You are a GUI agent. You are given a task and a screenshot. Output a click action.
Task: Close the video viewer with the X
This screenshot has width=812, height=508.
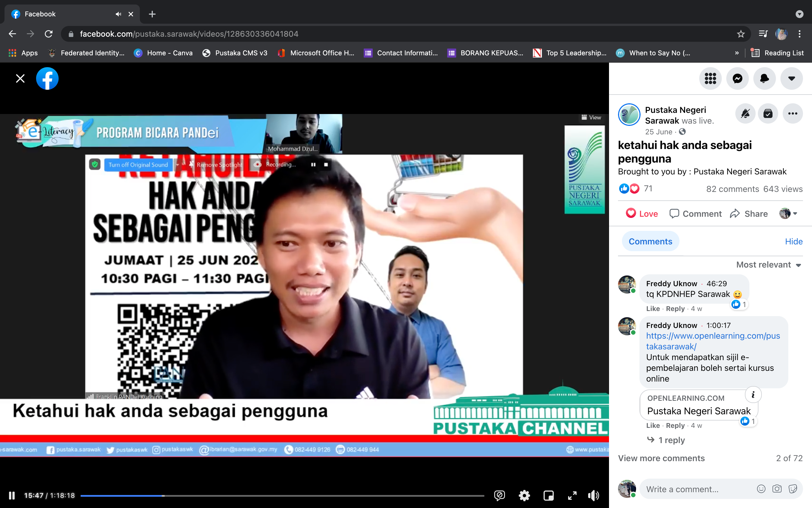coord(20,79)
